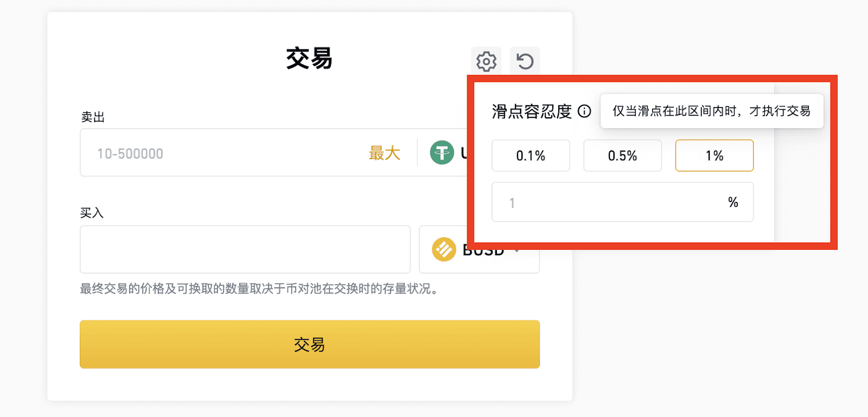
Task: Dismiss the 仅当滑点 tooltip message
Action: 711,111
